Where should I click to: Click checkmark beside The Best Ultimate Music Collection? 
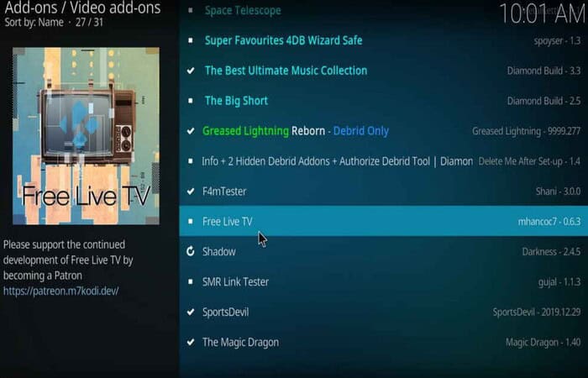click(191, 71)
